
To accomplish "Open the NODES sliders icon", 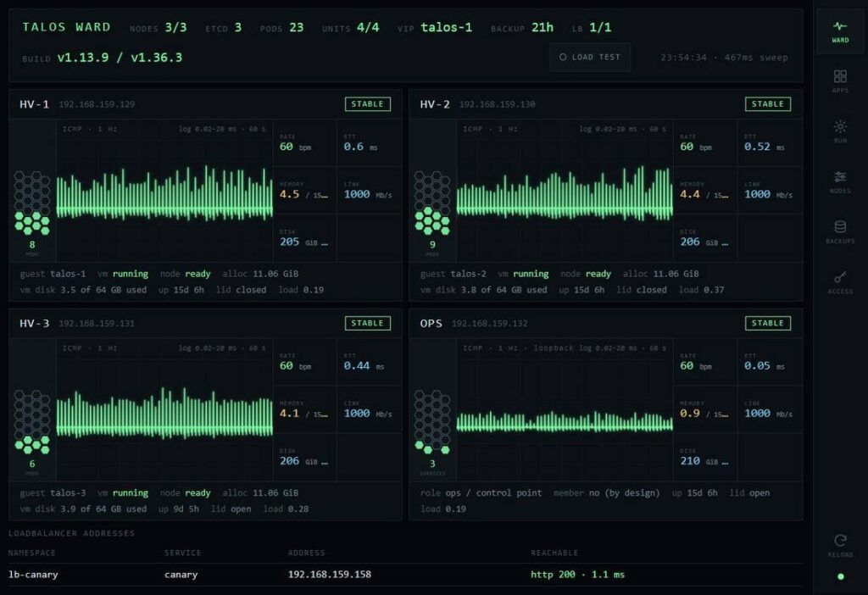I will pyautogui.click(x=840, y=182).
